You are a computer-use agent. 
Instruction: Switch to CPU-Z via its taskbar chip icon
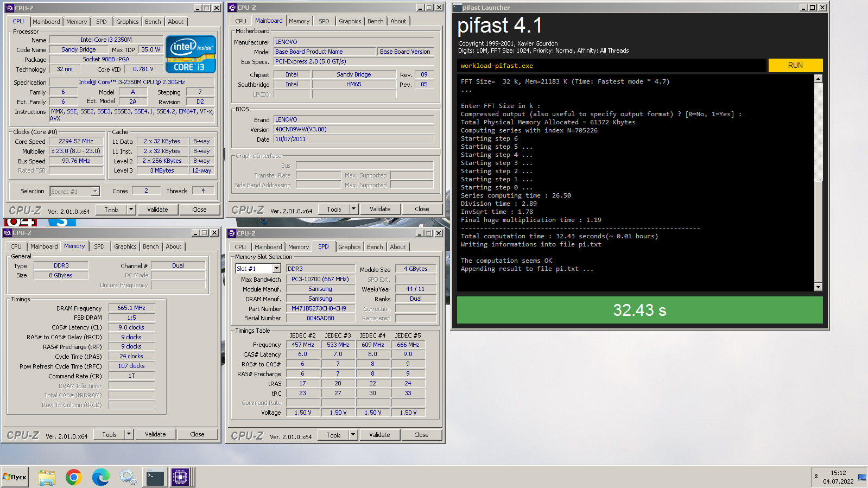point(180,477)
